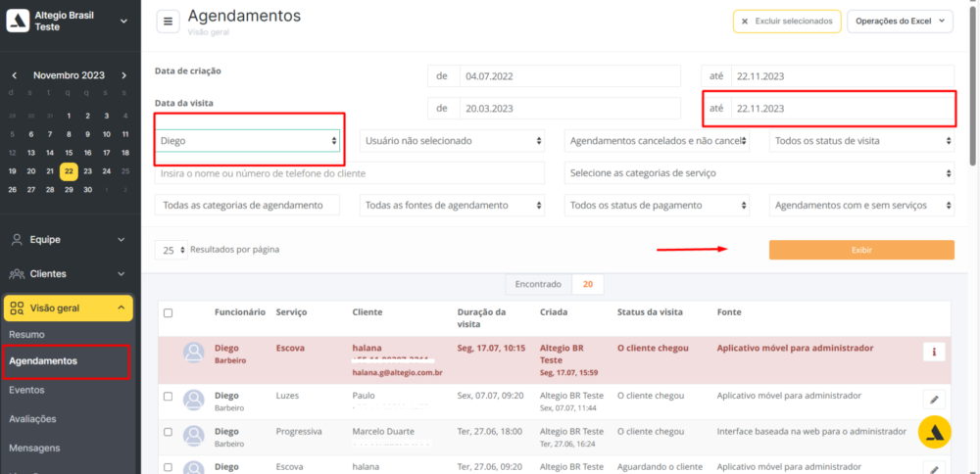Click Todas as categorias de agendamento field
The width and height of the screenshot is (980, 474).
pos(248,205)
